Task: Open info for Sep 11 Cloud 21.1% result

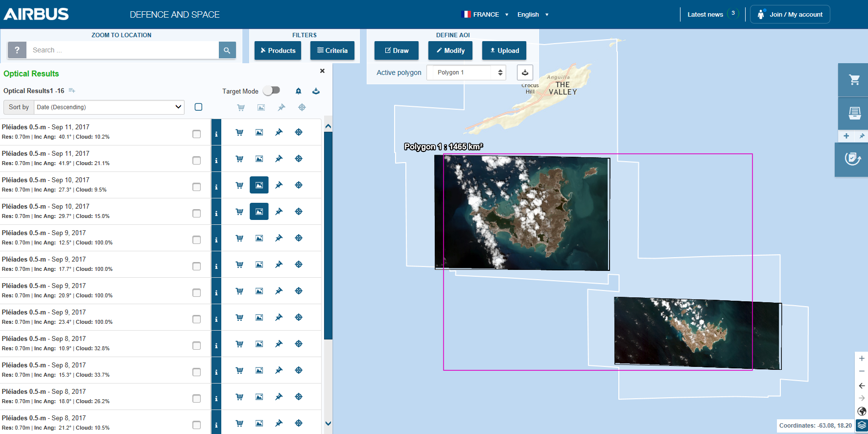Action: click(216, 159)
